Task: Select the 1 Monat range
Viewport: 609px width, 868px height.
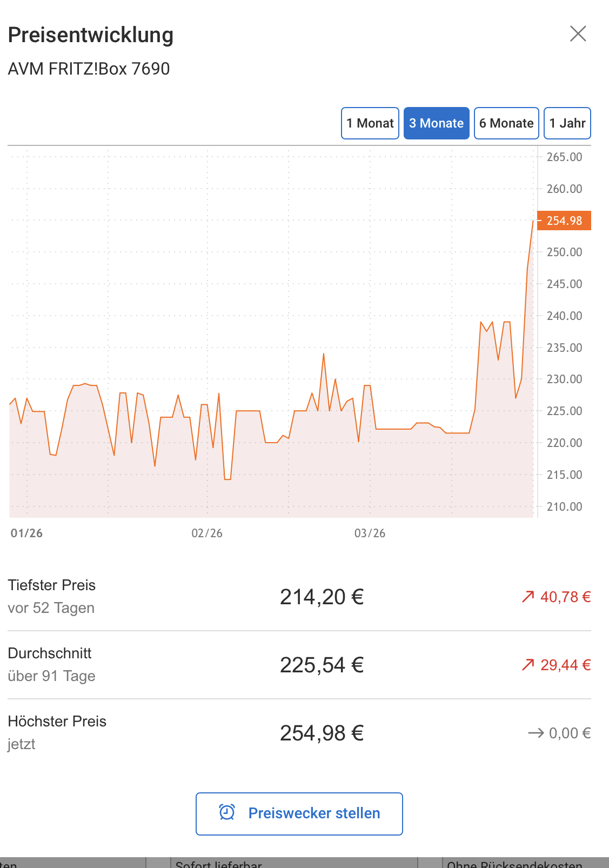Action: [370, 123]
